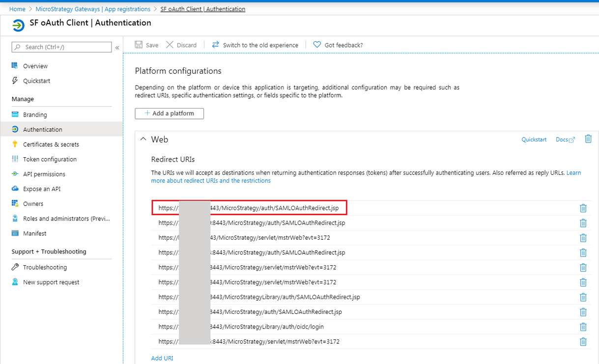The width and height of the screenshot is (599, 364).
Task: Delete the highlighted SAMLOAuthRedirect.jsp redirect URI
Action: coord(583,208)
